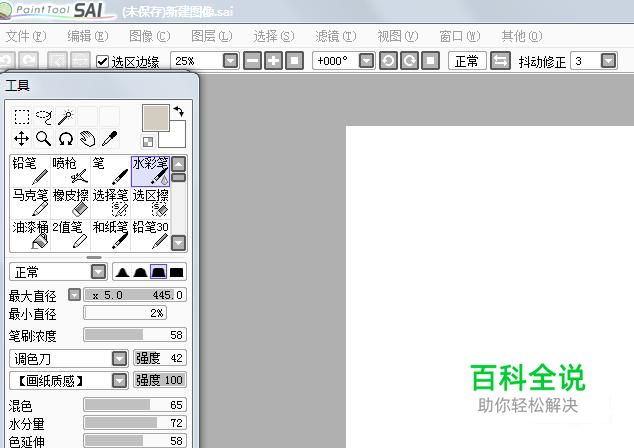Rotate canvas clockwise

click(409, 61)
